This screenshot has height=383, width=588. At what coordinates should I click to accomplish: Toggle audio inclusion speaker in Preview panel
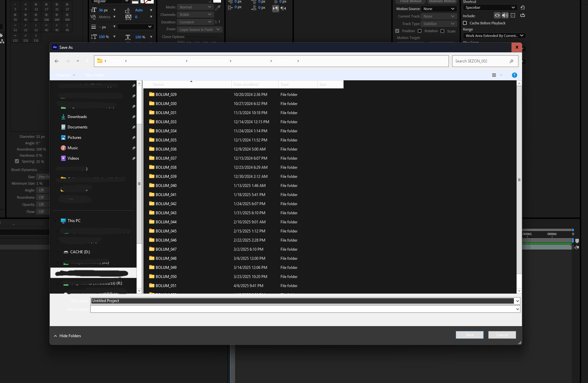pyautogui.click(x=505, y=15)
